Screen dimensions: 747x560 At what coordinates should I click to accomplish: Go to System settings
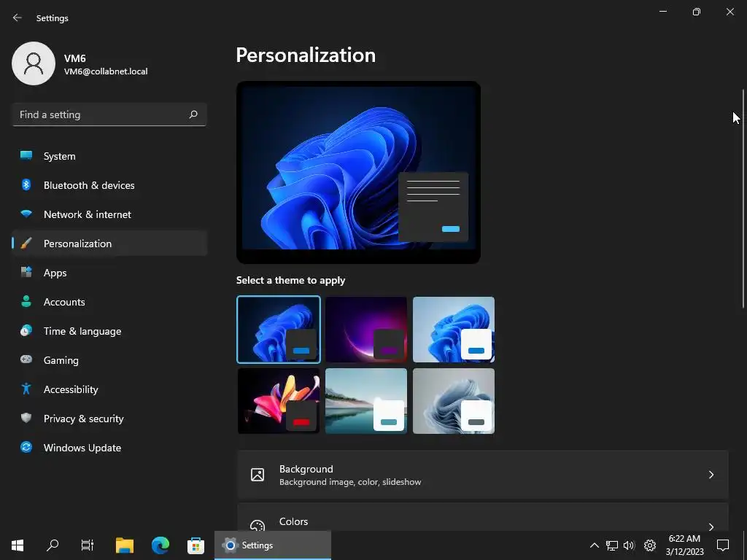coord(109,156)
